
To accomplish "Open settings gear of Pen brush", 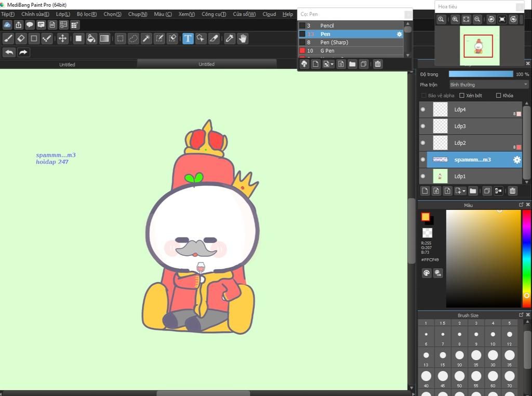I will pos(400,34).
